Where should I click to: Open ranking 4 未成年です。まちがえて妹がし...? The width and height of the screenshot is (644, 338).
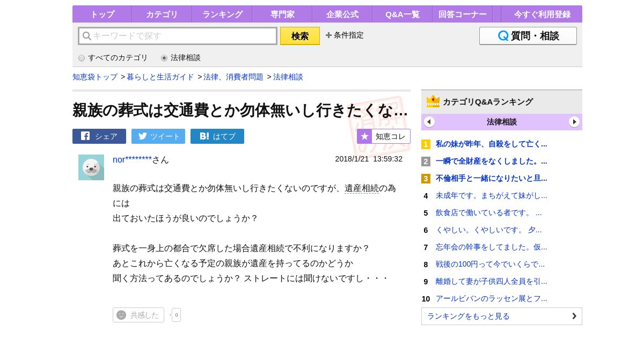pyautogui.click(x=491, y=195)
